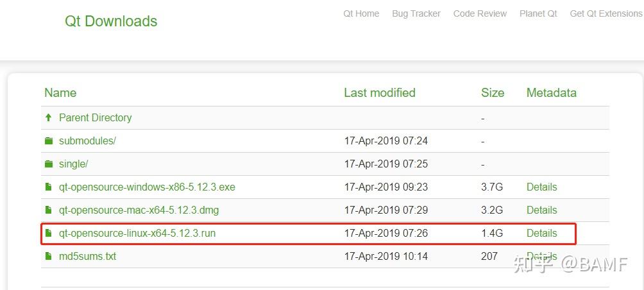This screenshot has width=644, height=290.
Task: Click the single folder icon
Action: pos(48,164)
